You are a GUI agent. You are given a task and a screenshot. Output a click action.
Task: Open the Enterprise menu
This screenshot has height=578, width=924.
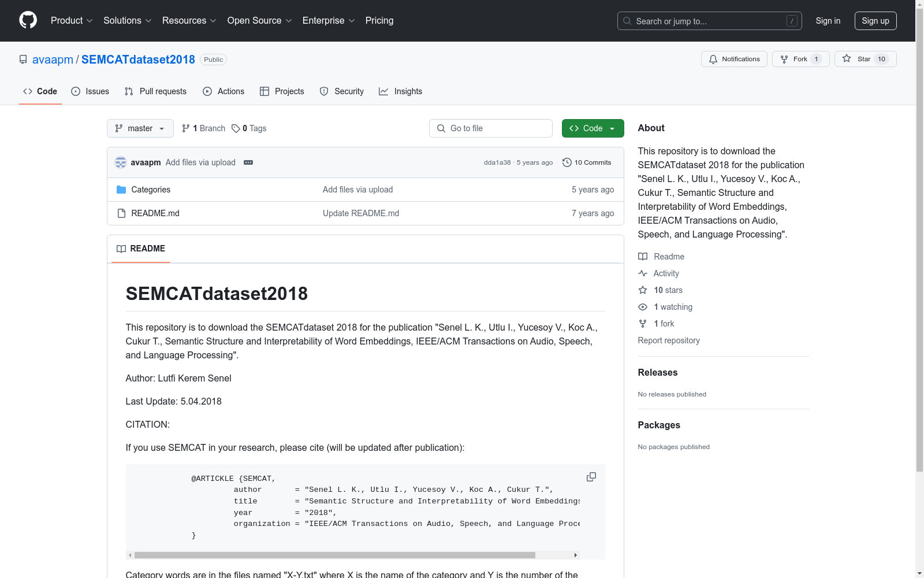tap(329, 20)
